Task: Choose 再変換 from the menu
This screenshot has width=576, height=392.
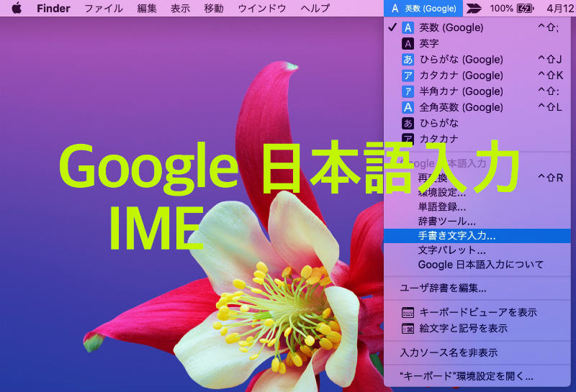Action: coord(477,178)
